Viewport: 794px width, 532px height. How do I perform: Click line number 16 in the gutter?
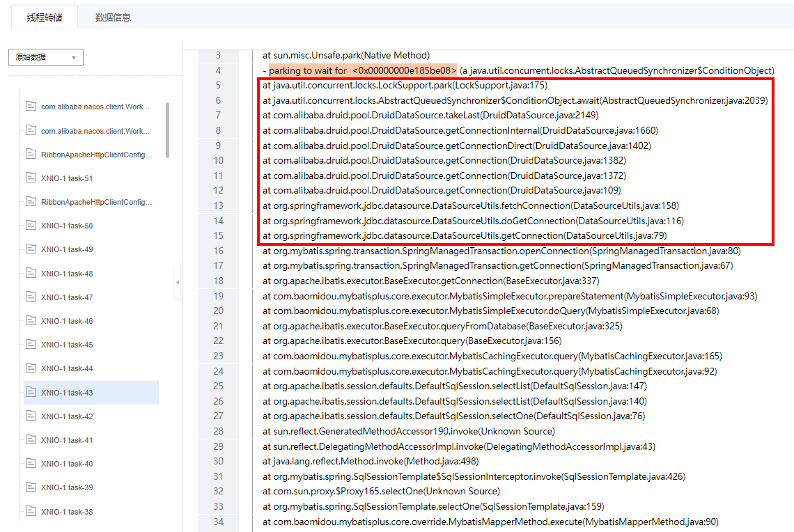pyautogui.click(x=218, y=251)
